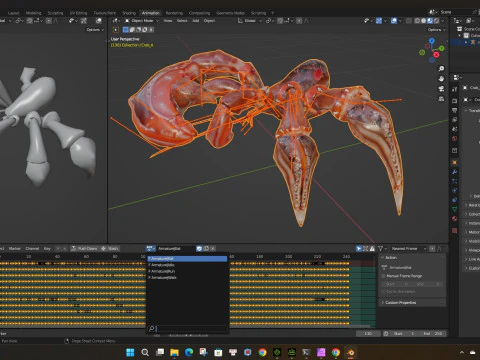Select the third action in the list

pos(187,271)
